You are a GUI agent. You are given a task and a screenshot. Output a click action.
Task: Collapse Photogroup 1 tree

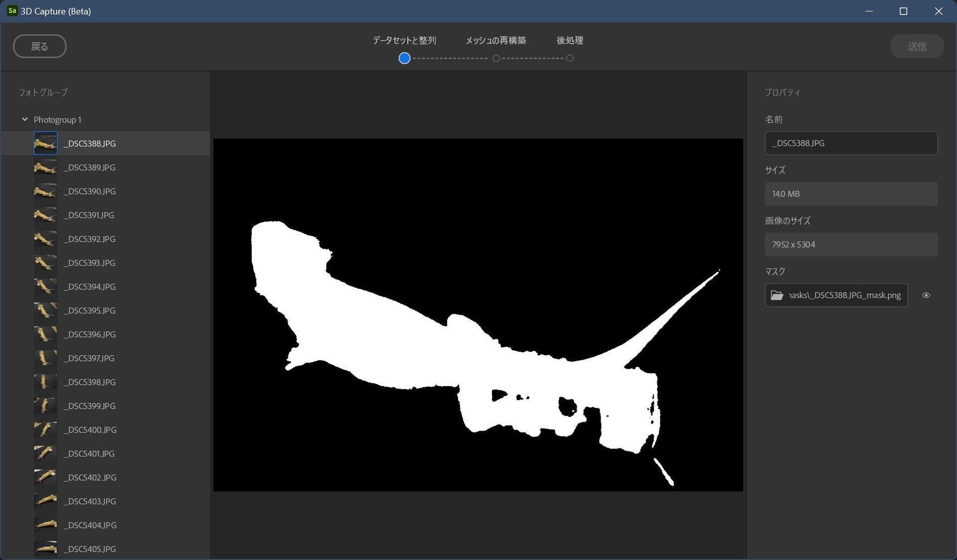click(24, 120)
